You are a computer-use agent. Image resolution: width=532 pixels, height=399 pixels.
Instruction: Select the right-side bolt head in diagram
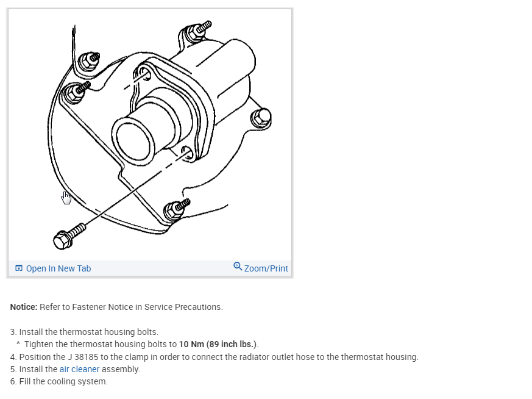click(x=261, y=118)
